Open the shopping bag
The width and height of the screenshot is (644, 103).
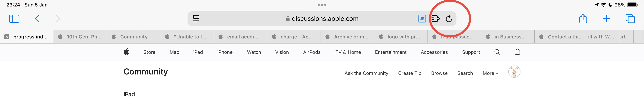click(517, 52)
